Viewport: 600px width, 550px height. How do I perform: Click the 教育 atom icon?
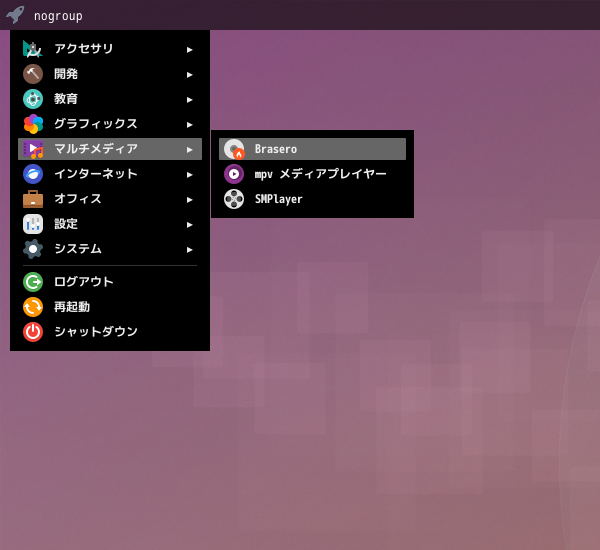tap(33, 99)
